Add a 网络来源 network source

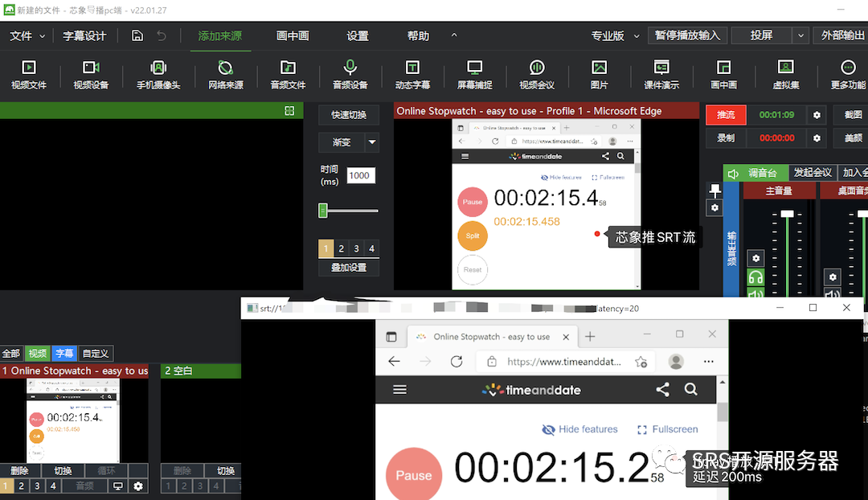click(x=225, y=75)
